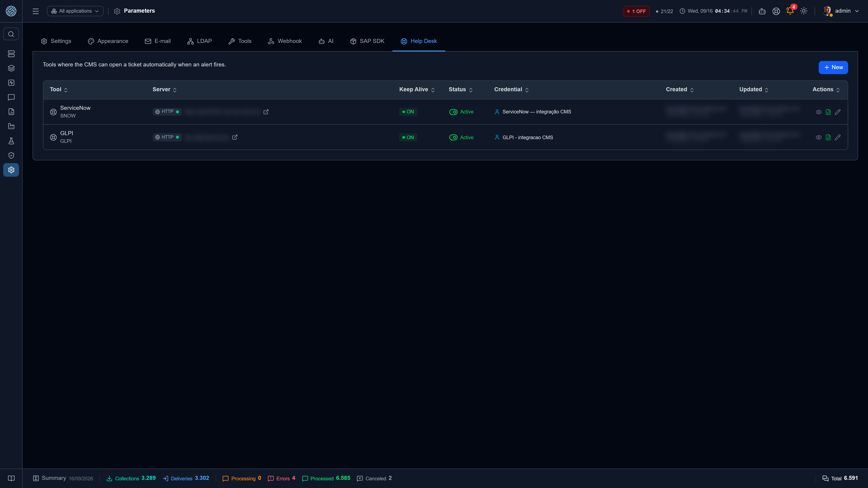Open the servers icon in the sidebar

(11, 54)
